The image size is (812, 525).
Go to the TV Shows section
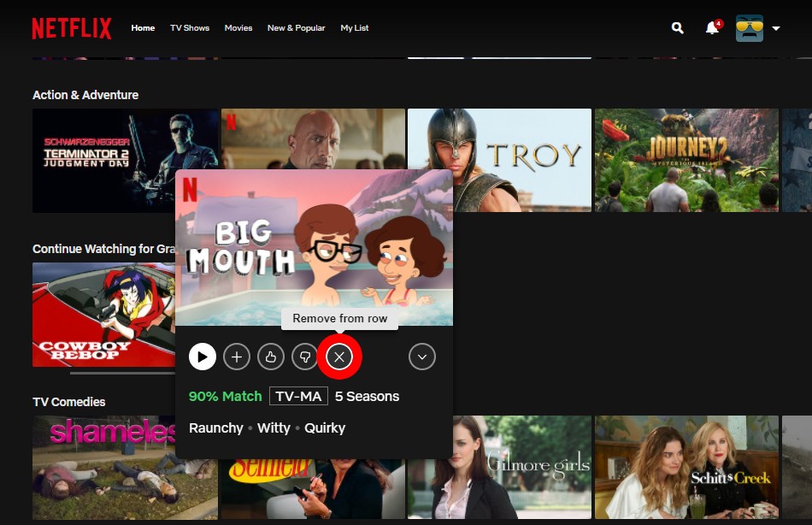[189, 27]
